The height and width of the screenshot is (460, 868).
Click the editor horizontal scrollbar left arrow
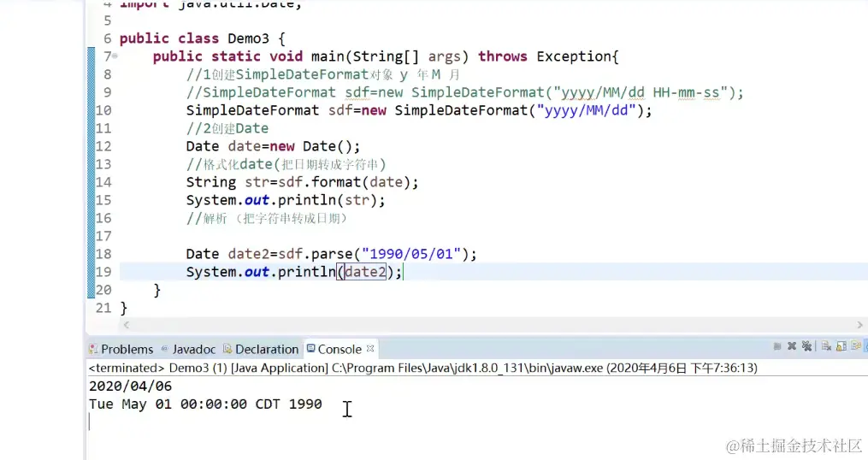[127, 325]
